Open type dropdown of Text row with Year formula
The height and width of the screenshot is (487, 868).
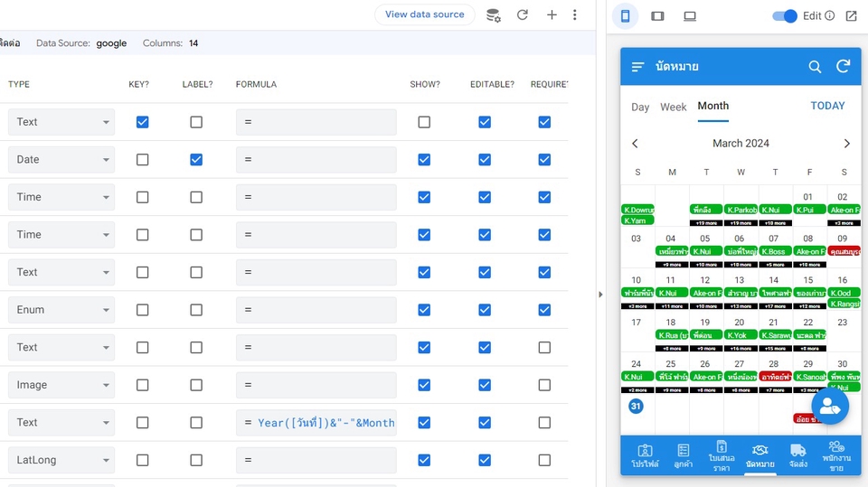coord(61,422)
